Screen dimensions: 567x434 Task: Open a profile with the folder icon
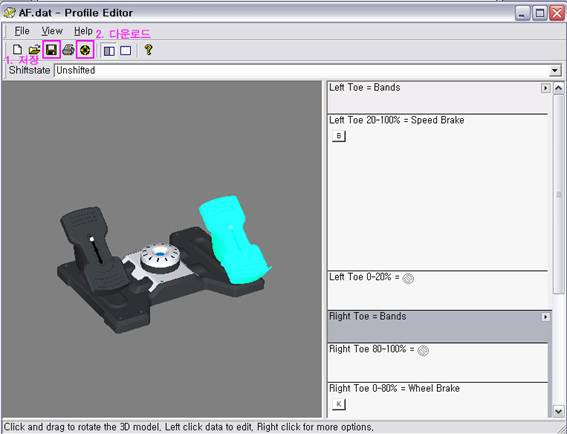point(34,50)
